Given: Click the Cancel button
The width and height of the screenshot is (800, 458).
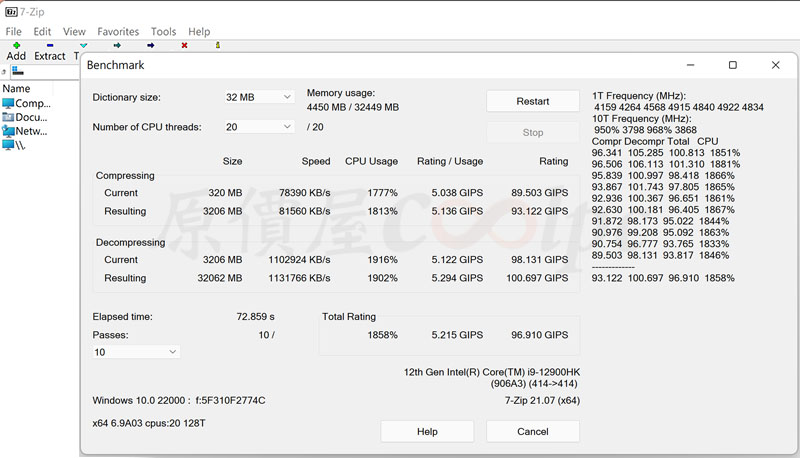Looking at the screenshot, I should 533,431.
